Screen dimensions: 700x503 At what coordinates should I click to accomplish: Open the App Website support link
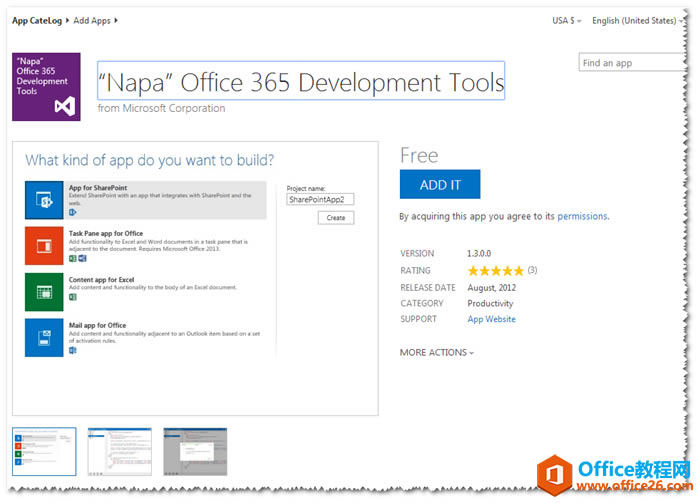coord(491,319)
